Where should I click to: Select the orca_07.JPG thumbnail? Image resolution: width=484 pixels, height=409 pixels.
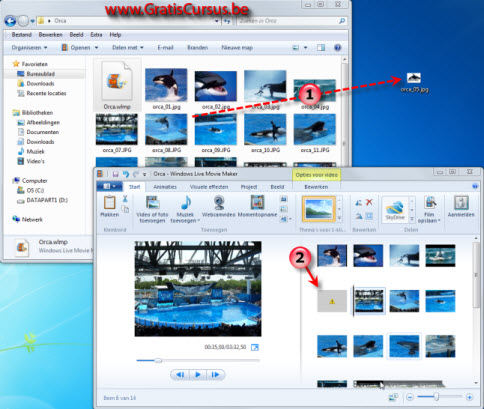(x=117, y=129)
